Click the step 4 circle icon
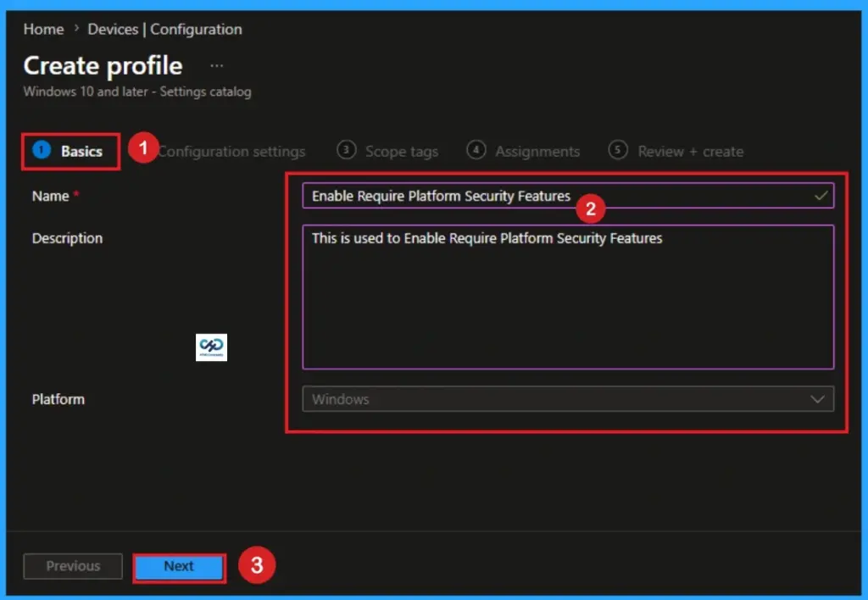This screenshot has width=868, height=600. pyautogui.click(x=476, y=150)
